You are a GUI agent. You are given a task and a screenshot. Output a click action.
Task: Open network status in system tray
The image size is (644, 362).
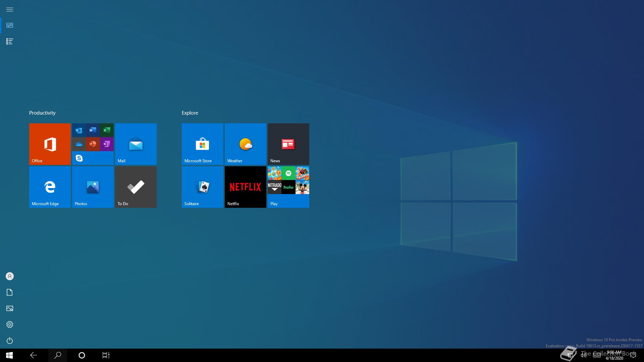(x=570, y=355)
